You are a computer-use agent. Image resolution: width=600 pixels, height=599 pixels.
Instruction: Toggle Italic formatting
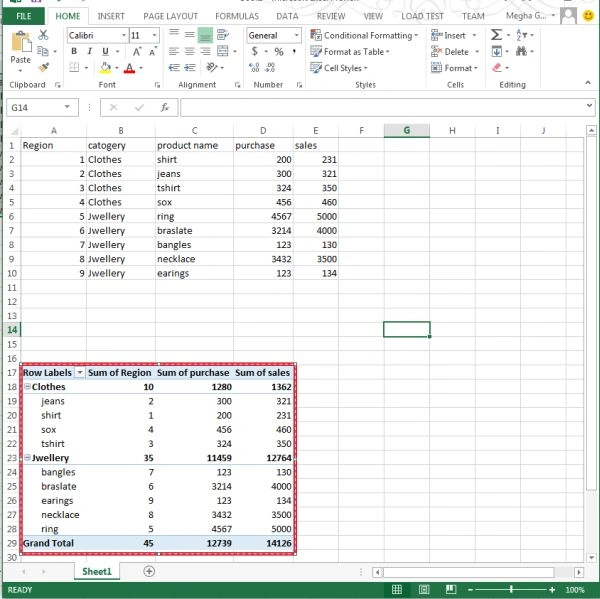tap(90, 51)
